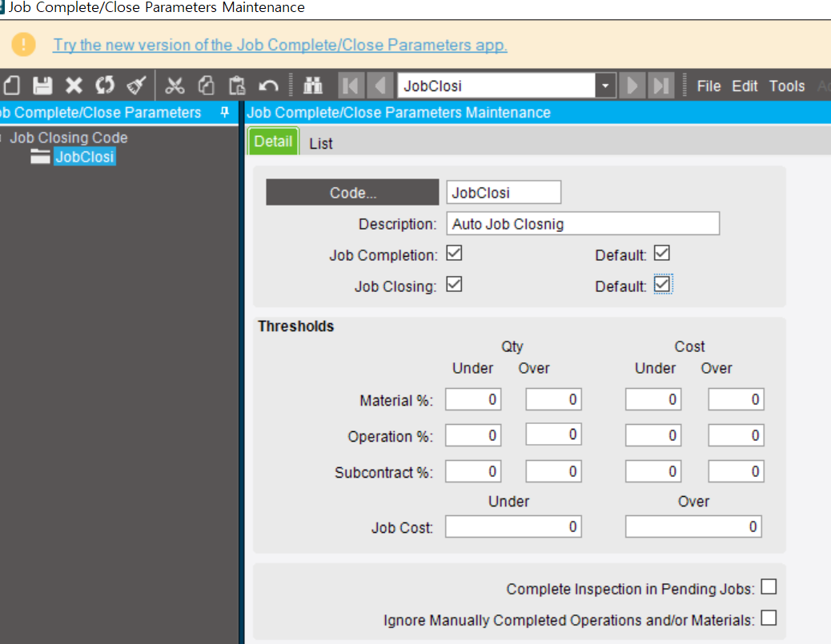Image resolution: width=831 pixels, height=644 pixels.
Task: Cut selection using the scissors icon
Action: 175,85
